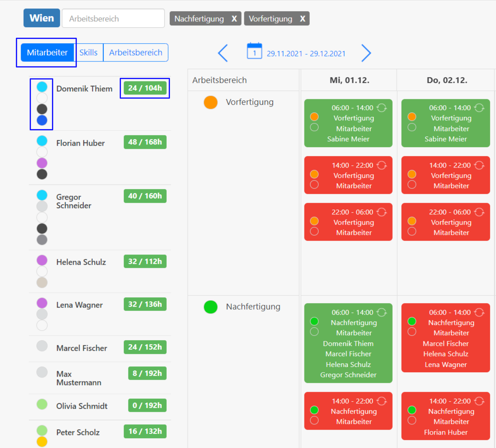
Task: Open the calendar date picker icon
Action: 254,51
